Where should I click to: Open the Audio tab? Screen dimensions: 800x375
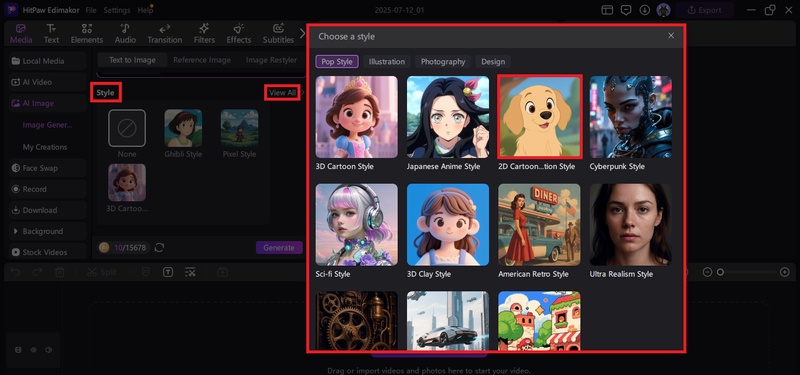tap(125, 34)
